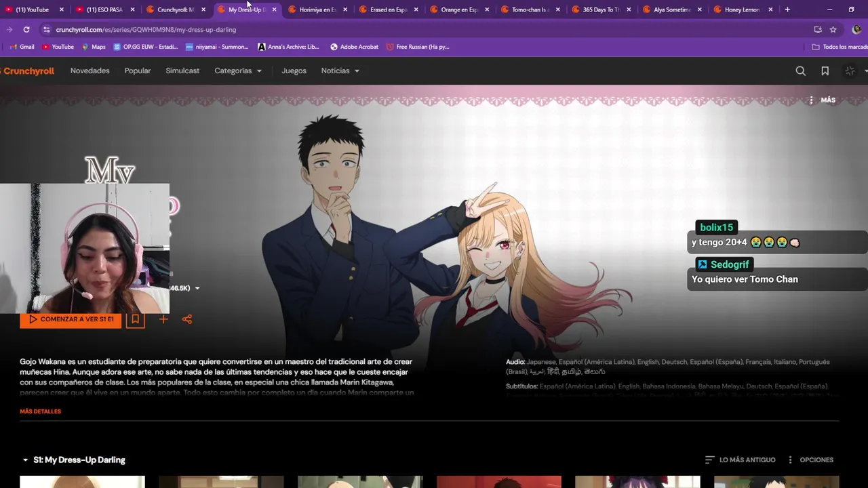
Task: Open the three-dot MÁS menu
Action: 822,100
